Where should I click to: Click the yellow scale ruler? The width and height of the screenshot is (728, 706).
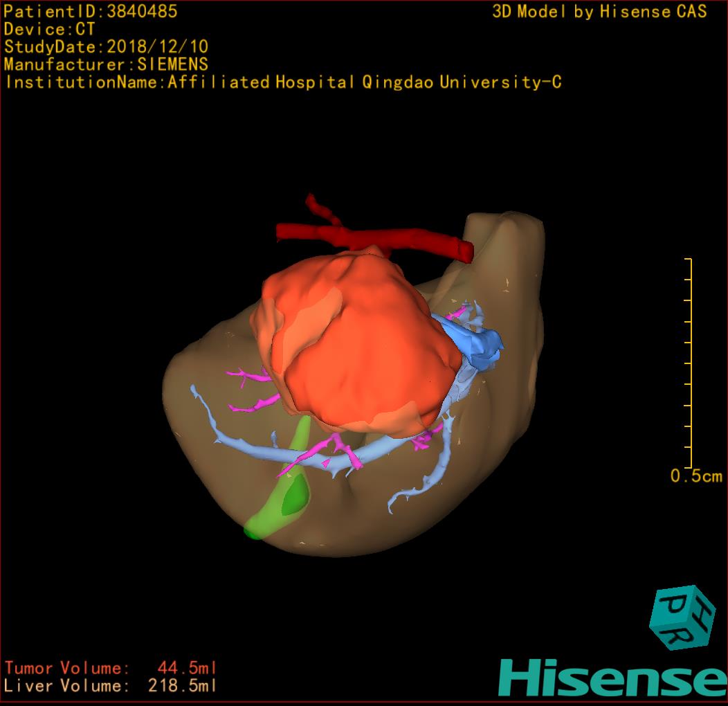689,363
